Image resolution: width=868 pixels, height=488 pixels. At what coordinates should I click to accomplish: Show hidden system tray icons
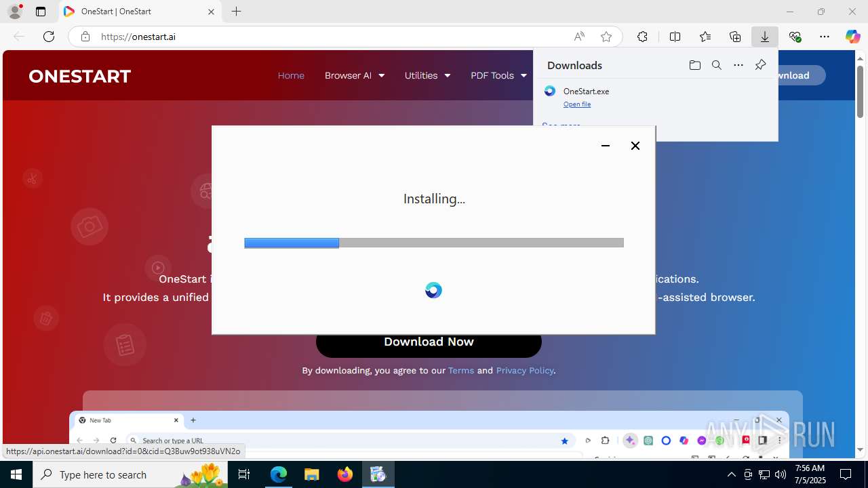click(x=731, y=474)
